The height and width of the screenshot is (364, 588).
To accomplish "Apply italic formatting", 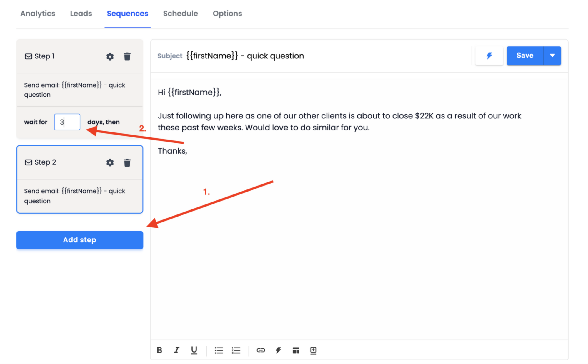I will coord(177,350).
